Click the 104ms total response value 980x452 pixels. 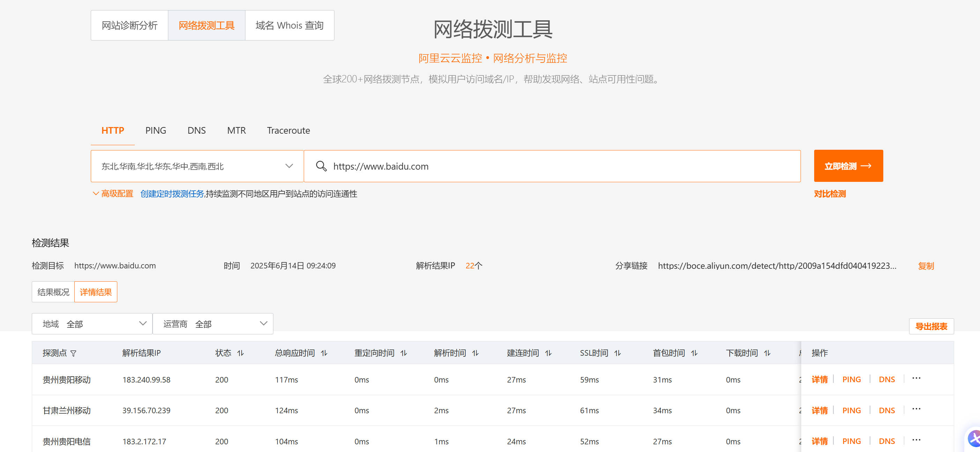pos(287,441)
